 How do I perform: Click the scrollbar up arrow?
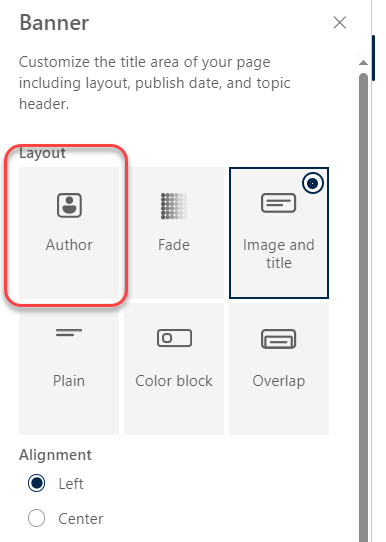pos(363,63)
